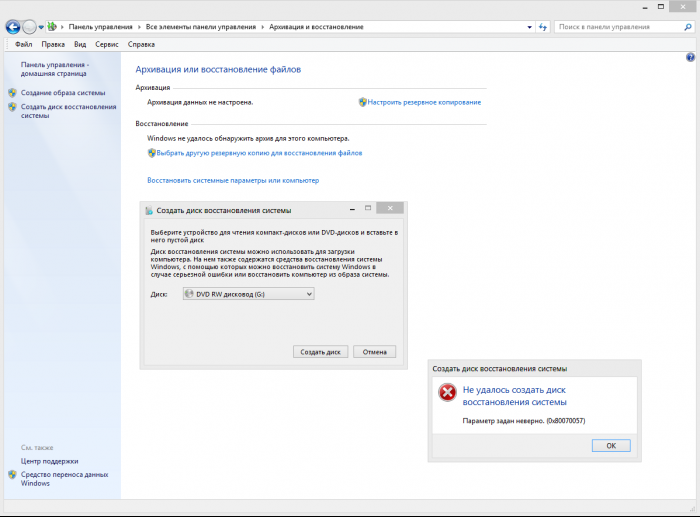Click into the 'Поиск в панели управления' field
Screen dimensions: 700x517
pos(615,27)
